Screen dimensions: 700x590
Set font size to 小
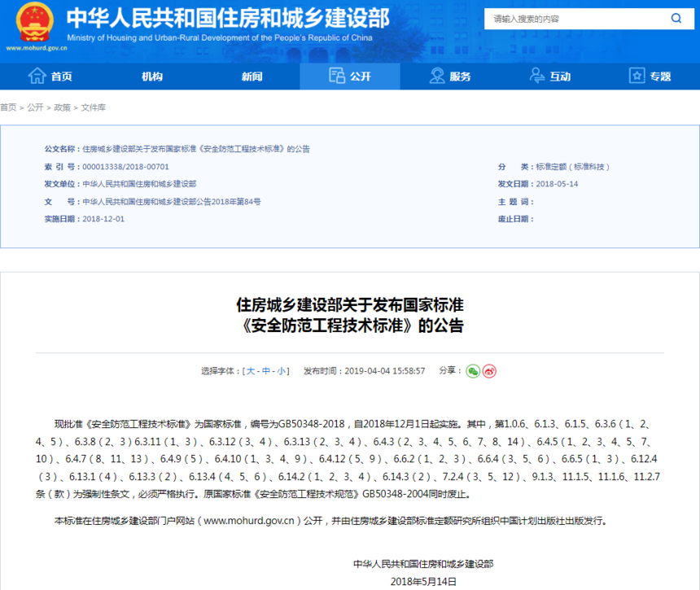(282, 371)
